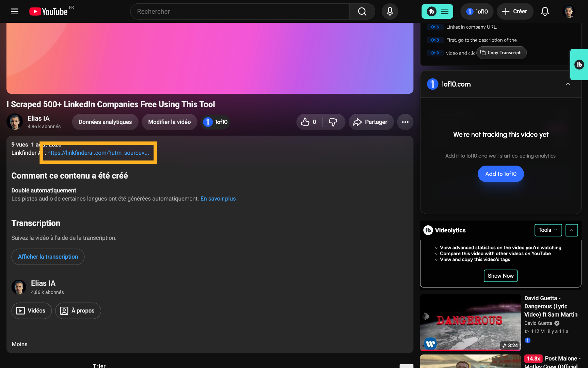Click Add to 1of10 button
This screenshot has width=588, height=368.
pyautogui.click(x=501, y=174)
